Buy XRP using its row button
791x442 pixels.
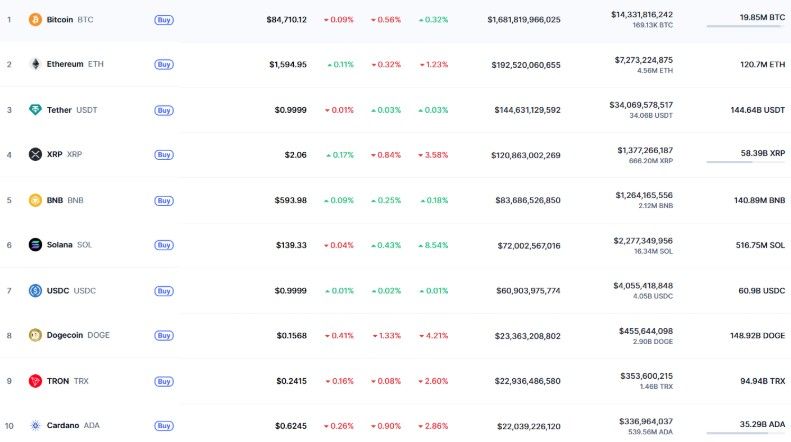(164, 155)
